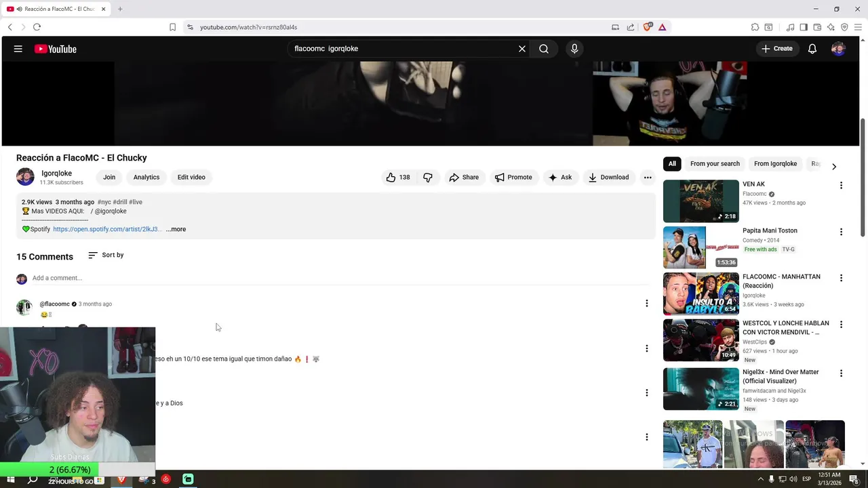Screen dimensions: 868x488
Task: Open a new browser tab
Action: [120, 9]
